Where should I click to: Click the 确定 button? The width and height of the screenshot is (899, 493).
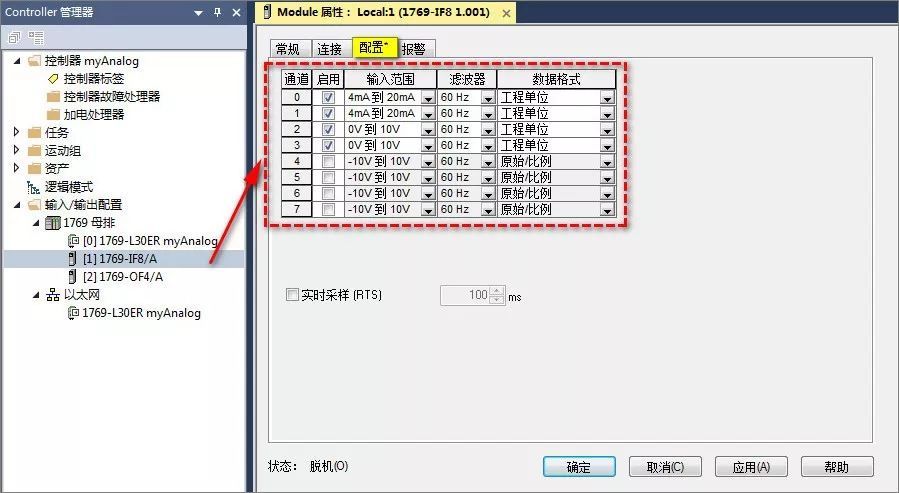click(579, 467)
